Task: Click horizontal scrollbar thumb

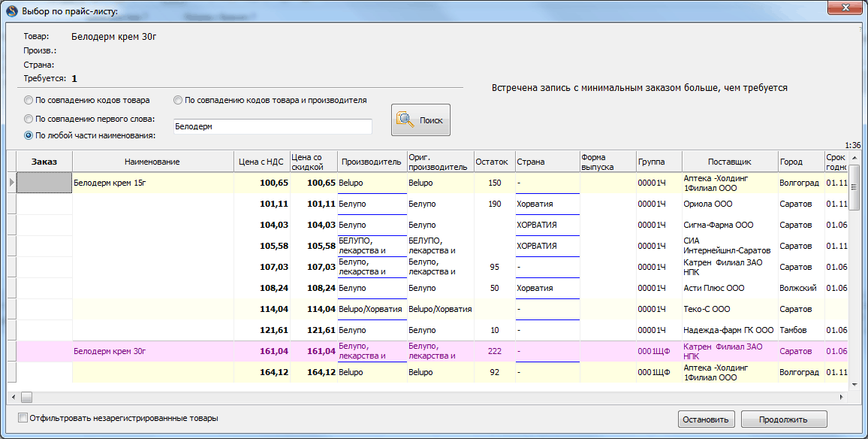Action: 26,397
